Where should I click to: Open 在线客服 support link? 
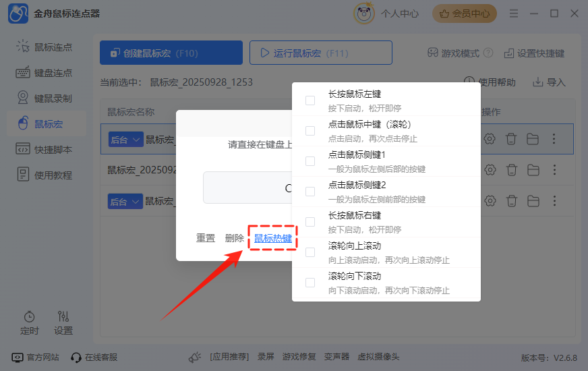[x=94, y=357]
